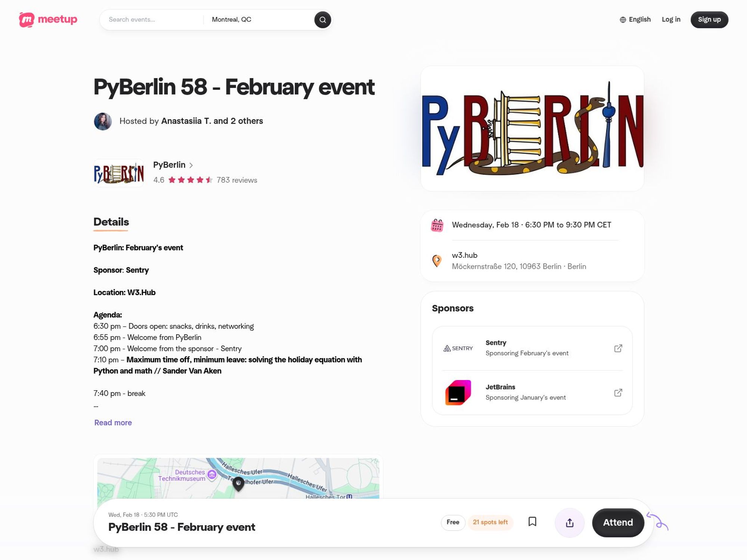Bookmark the event using the save icon
Image resolution: width=747 pixels, height=560 pixels.
click(533, 522)
